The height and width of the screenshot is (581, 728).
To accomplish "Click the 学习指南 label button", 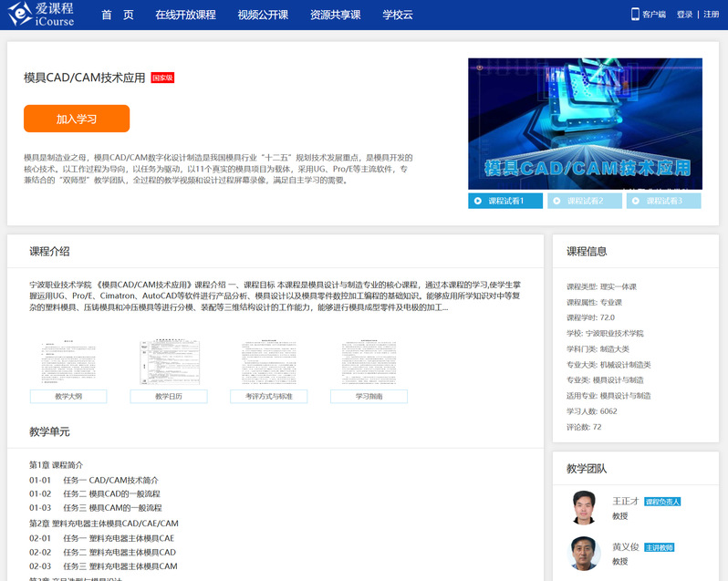I will click(369, 397).
